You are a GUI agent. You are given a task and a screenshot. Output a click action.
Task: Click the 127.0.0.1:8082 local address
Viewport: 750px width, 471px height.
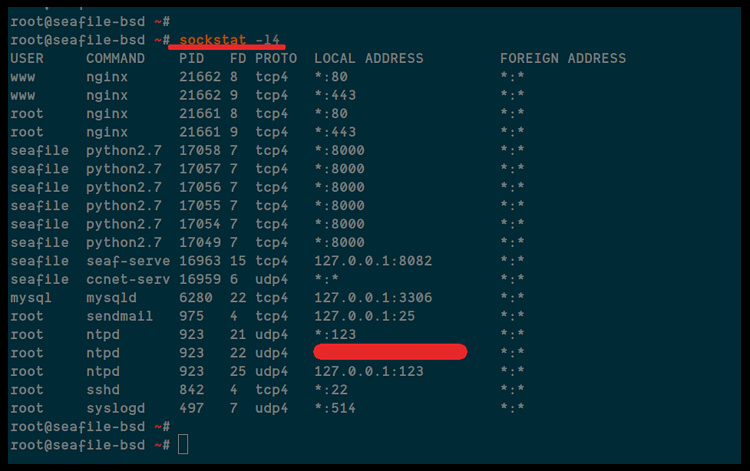[368, 261]
